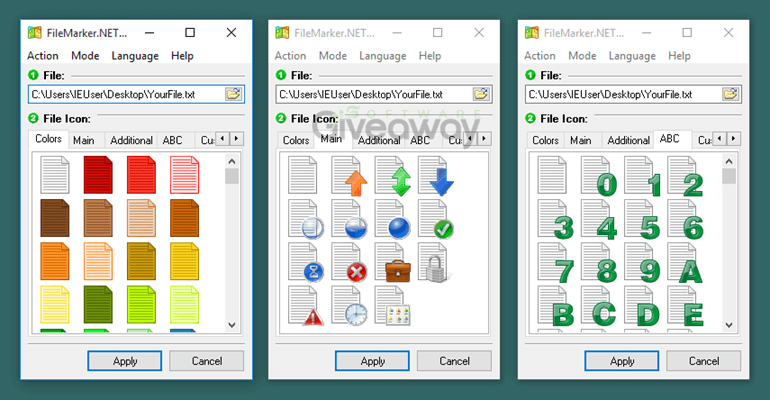The image size is (770, 400).
Task: Open file browse button in middle window
Action: 481,94
